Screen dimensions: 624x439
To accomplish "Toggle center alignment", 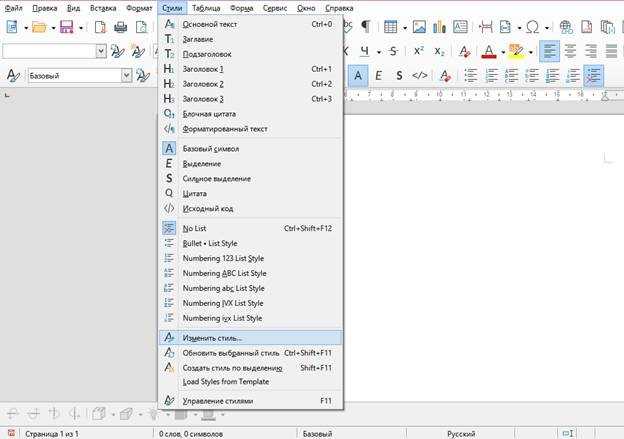I will click(570, 51).
